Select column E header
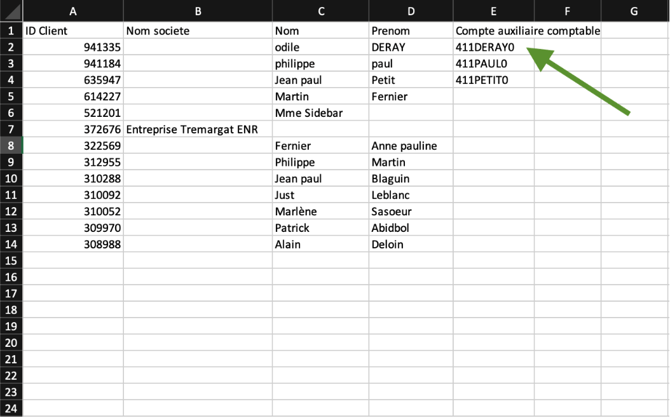This screenshot has height=418, width=670. [494, 11]
